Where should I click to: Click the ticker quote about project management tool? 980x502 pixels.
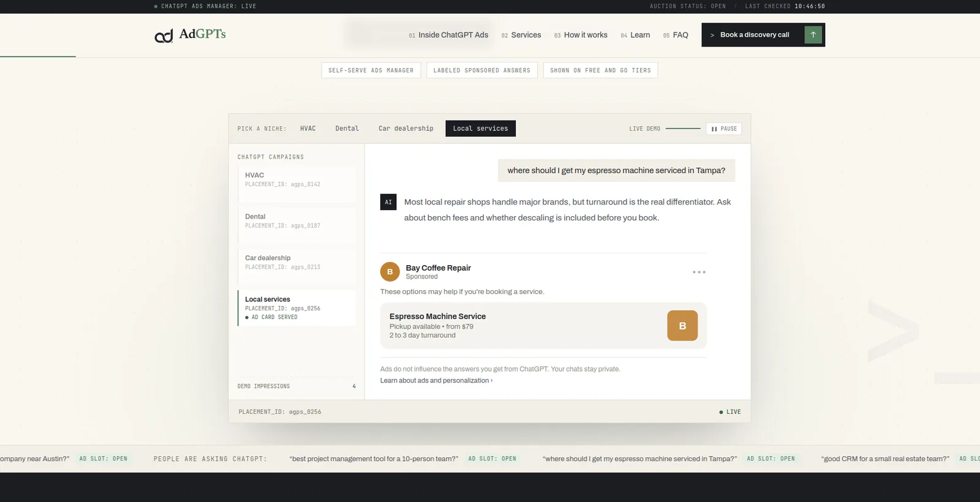click(374, 459)
